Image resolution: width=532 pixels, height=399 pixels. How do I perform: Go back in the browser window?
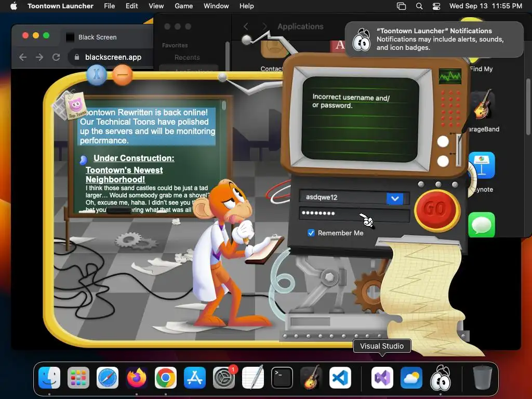(x=23, y=57)
